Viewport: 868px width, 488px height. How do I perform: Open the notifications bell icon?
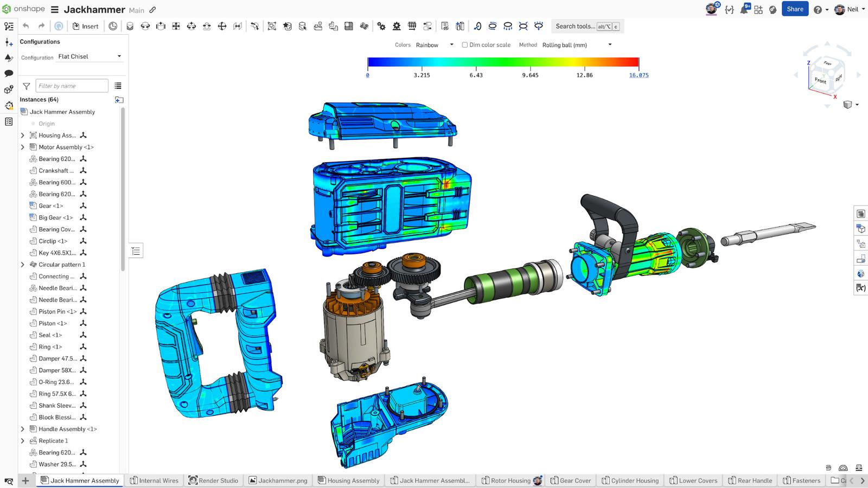pyautogui.click(x=744, y=9)
